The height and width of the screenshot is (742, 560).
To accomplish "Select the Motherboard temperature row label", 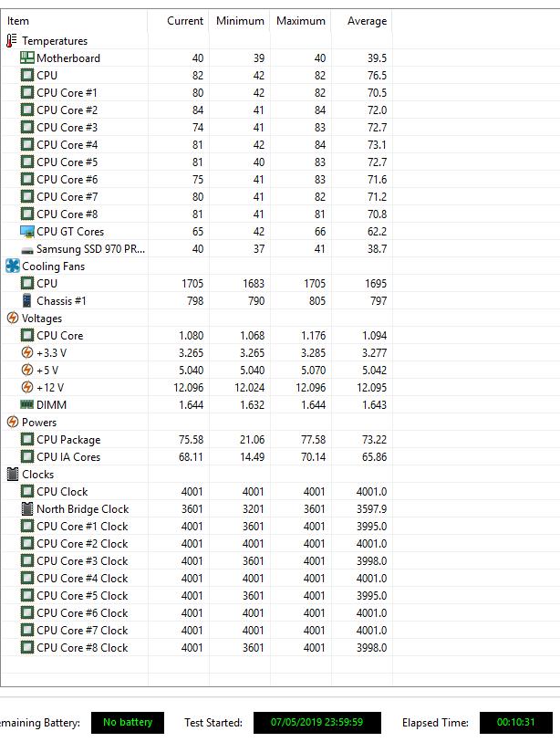I will coord(68,58).
